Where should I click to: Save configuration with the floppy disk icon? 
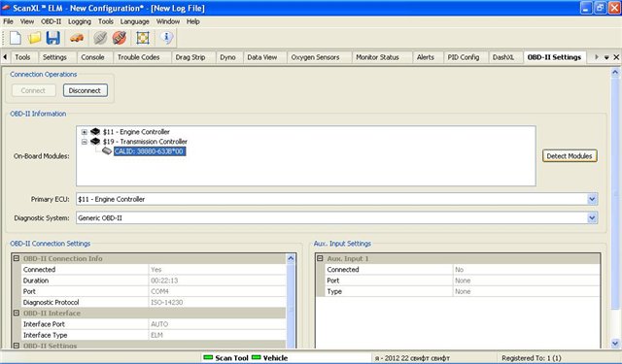52,38
